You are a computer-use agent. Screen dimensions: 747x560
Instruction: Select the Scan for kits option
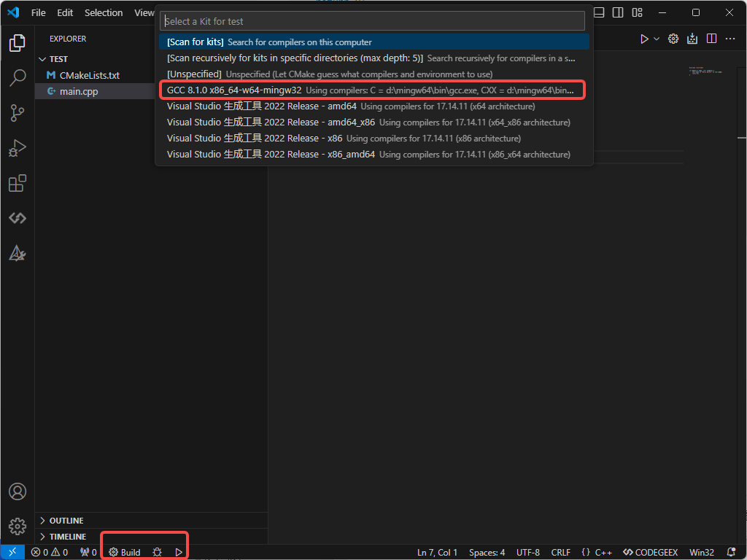pos(374,42)
